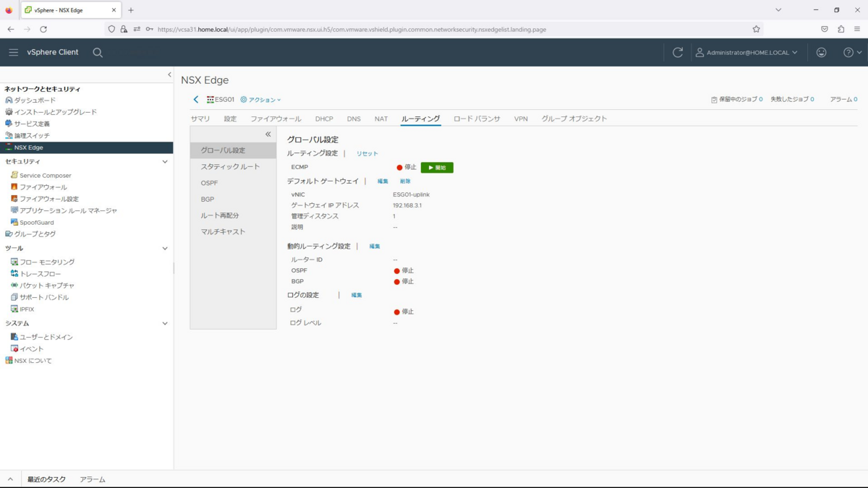The height and width of the screenshot is (488, 868).
Task: Open パケット キャプチャ in the sidebar
Action: [x=46, y=286]
